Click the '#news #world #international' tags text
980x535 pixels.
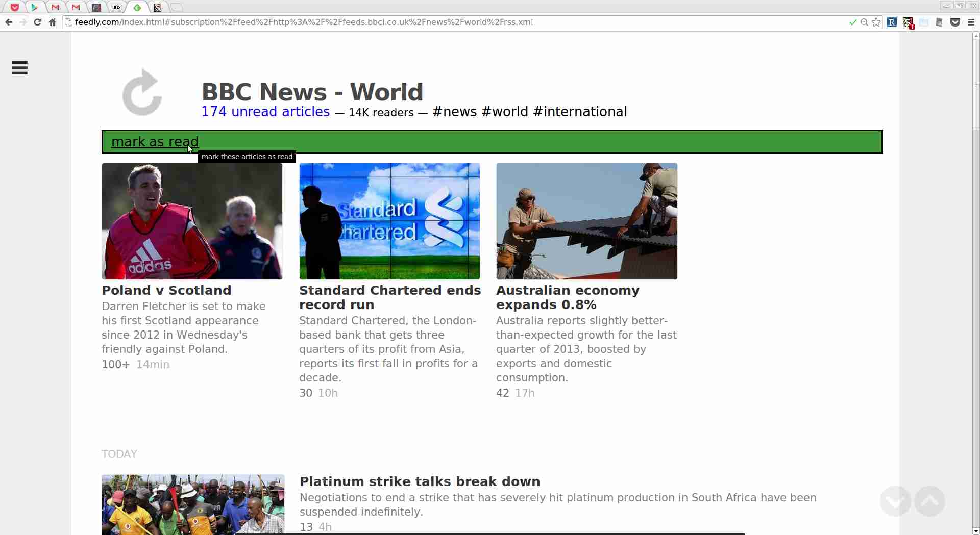click(529, 112)
